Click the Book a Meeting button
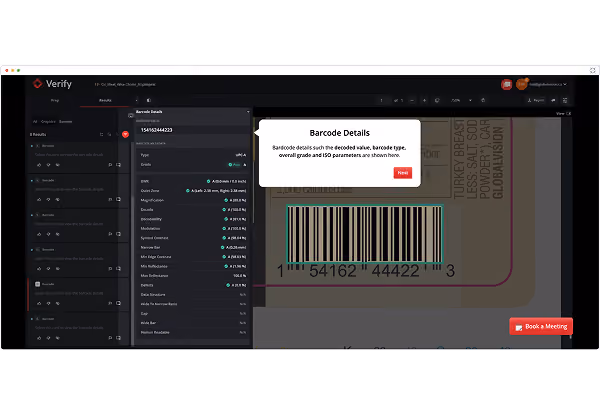 pyautogui.click(x=541, y=326)
